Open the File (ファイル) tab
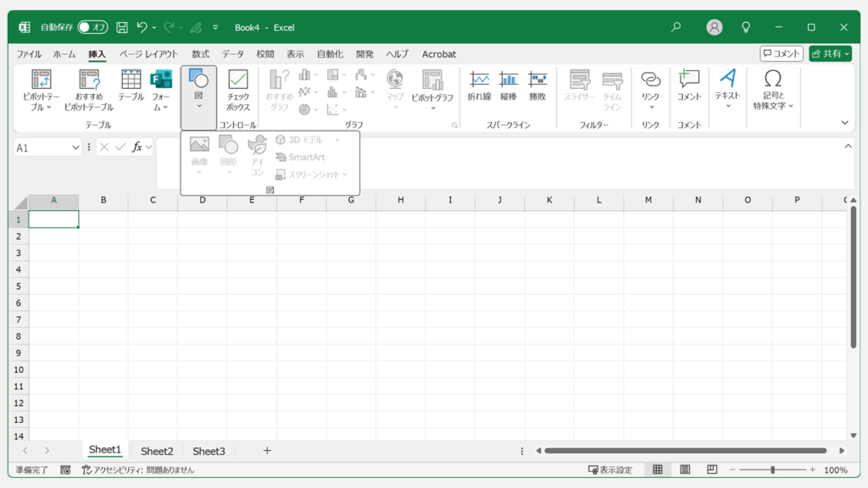The image size is (868, 488). click(x=29, y=54)
